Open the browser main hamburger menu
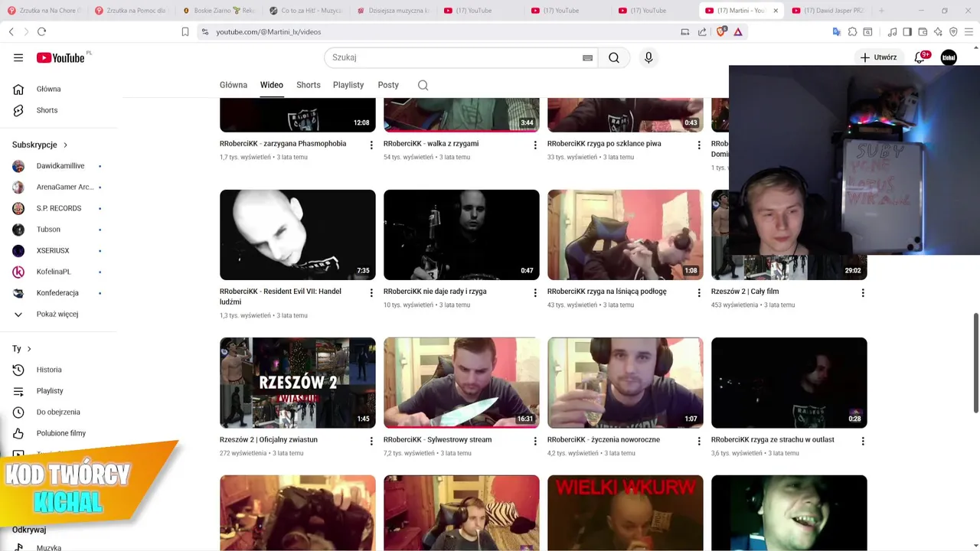This screenshot has width=980, height=551. (969, 31)
